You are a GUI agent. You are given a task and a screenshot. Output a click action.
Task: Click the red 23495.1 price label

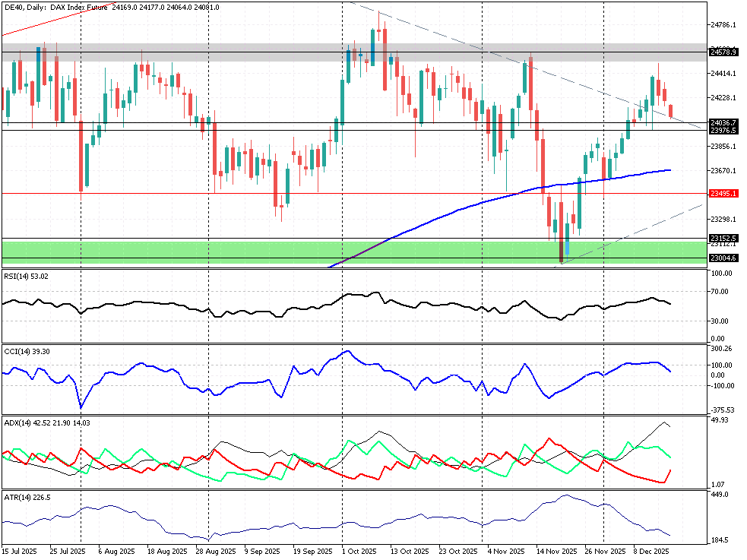[723, 194]
